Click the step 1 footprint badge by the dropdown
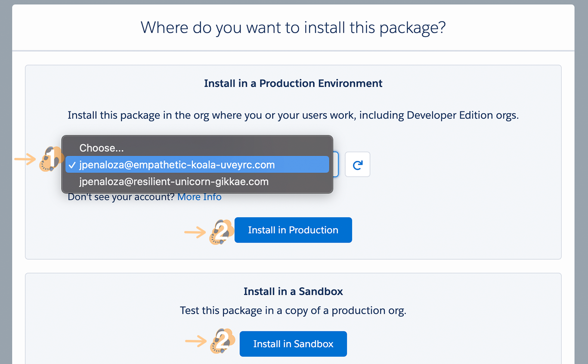This screenshot has height=364, width=588. 51,159
